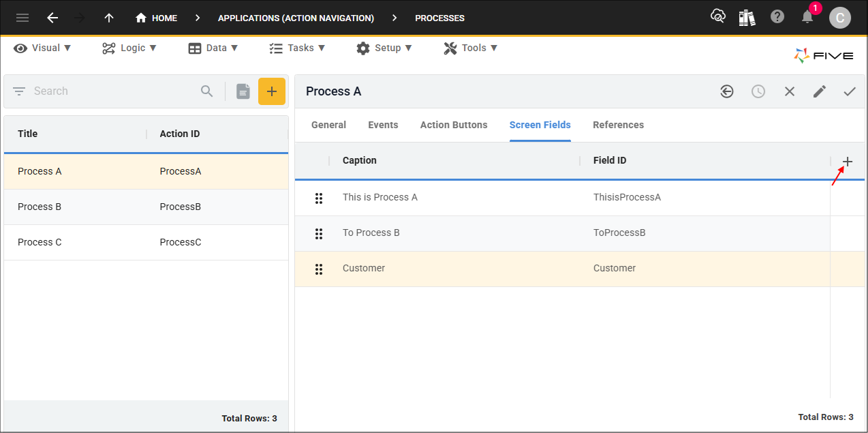The width and height of the screenshot is (868, 433).
Task: Sort by Title column header
Action: 27,134
